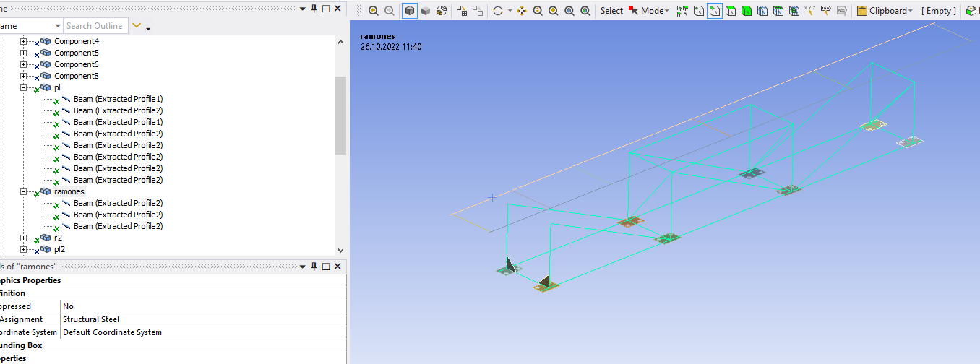Click the XYZ coordinates icon

pyautogui.click(x=809, y=11)
